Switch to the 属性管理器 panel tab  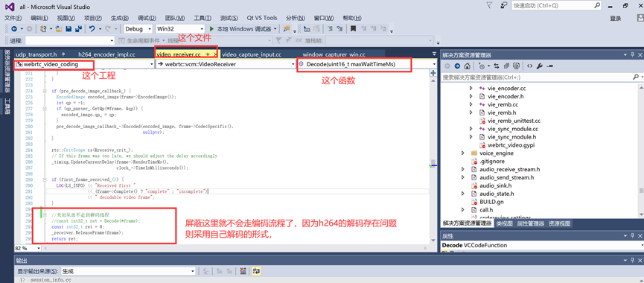[531, 223]
